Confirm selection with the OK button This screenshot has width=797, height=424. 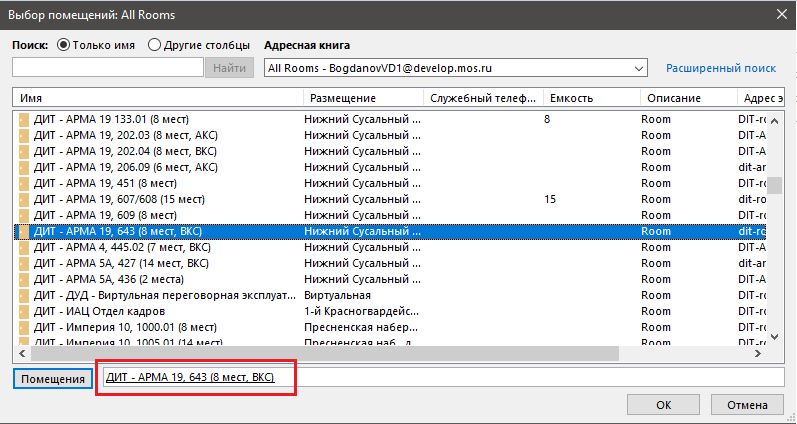[x=663, y=406]
